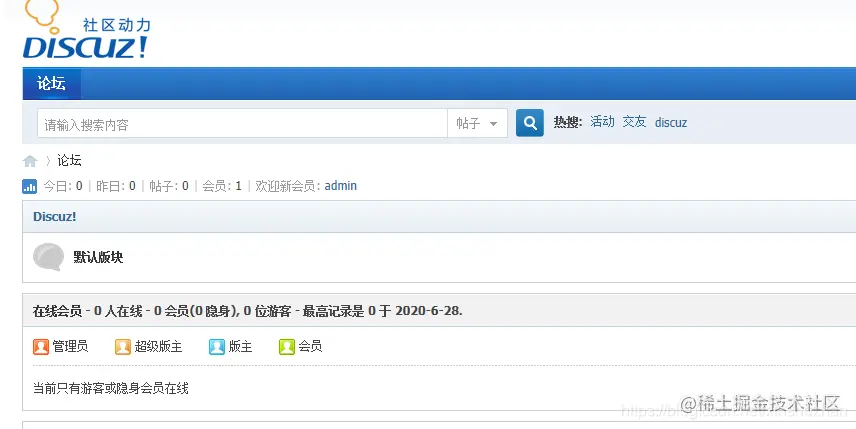Open the 活动 hot search link

[x=602, y=122]
